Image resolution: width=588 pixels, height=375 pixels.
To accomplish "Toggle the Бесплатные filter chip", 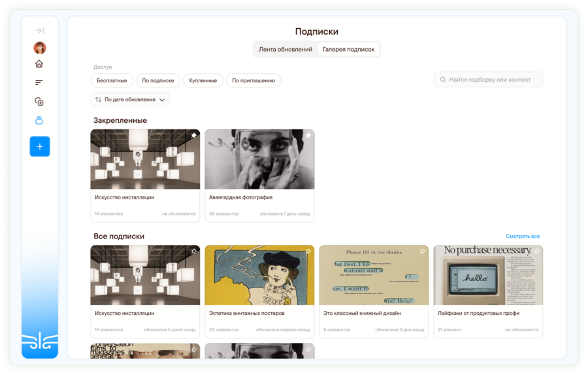I will [112, 80].
